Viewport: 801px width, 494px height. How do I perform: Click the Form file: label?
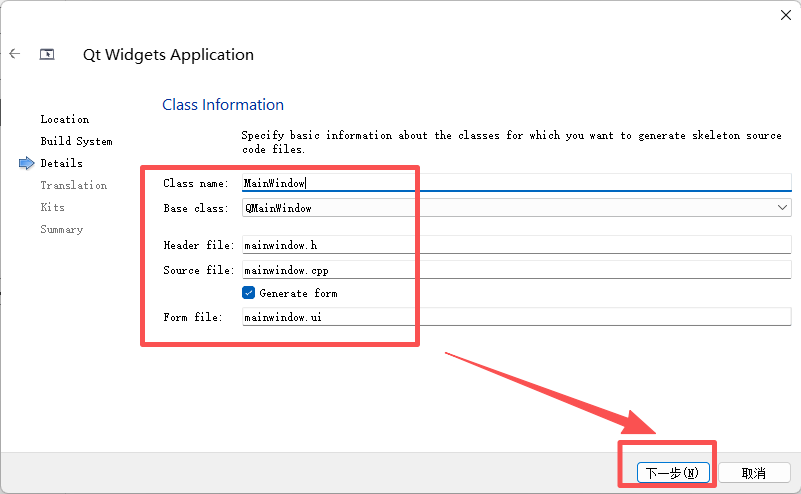(193, 317)
